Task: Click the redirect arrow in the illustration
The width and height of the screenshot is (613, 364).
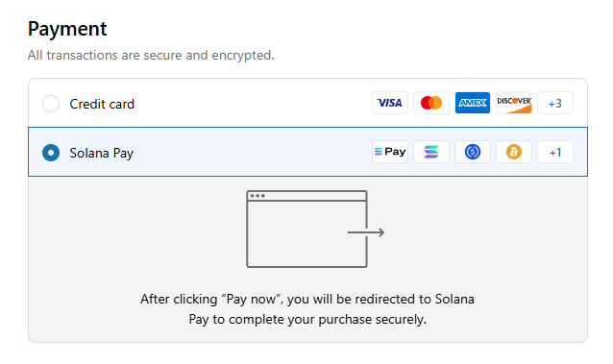Action: pos(366,232)
